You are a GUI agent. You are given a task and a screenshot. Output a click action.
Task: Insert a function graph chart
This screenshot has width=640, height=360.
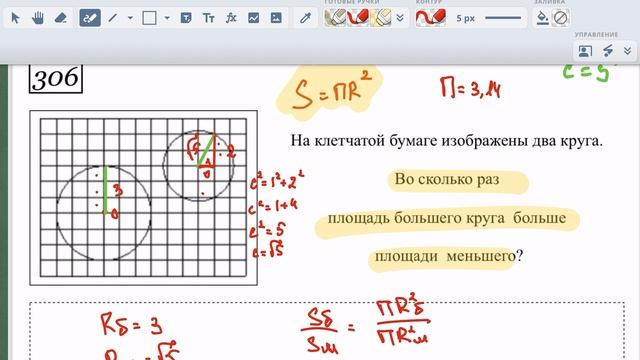(x=253, y=18)
